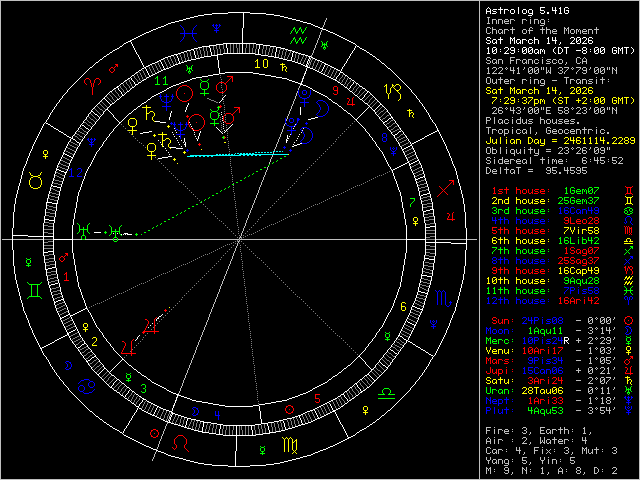This screenshot has width=640, height=480.
Task: Select the blue Cancer sign glyph
Action: click(89, 386)
